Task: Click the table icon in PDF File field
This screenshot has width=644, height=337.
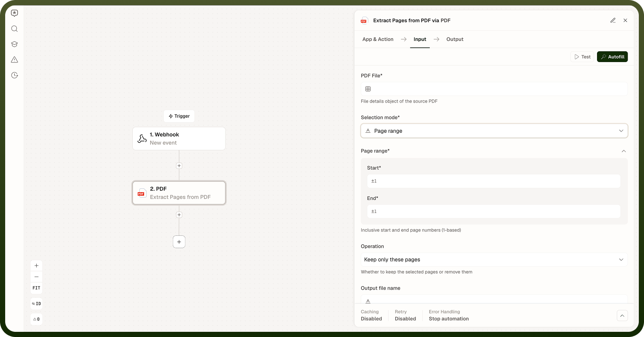Action: point(368,89)
